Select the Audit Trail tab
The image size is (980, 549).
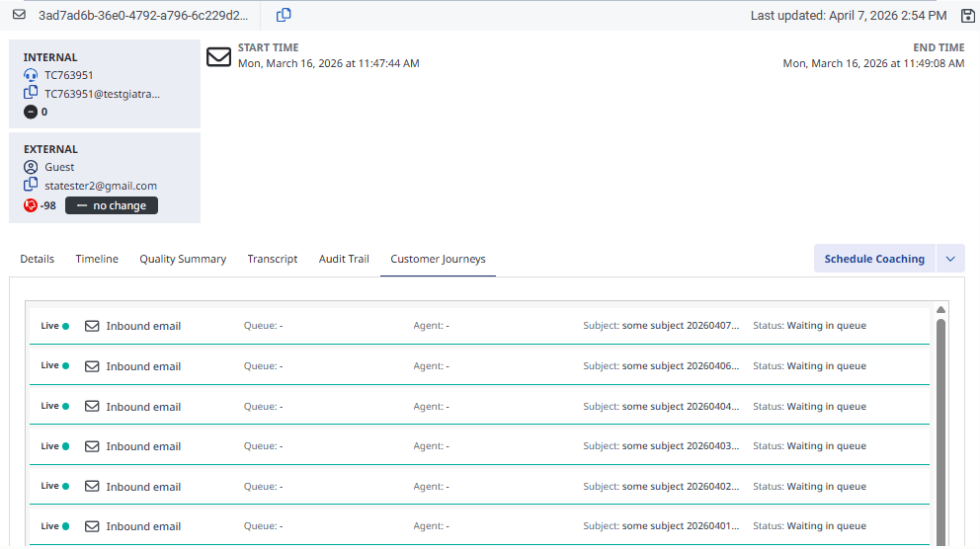pyautogui.click(x=344, y=259)
